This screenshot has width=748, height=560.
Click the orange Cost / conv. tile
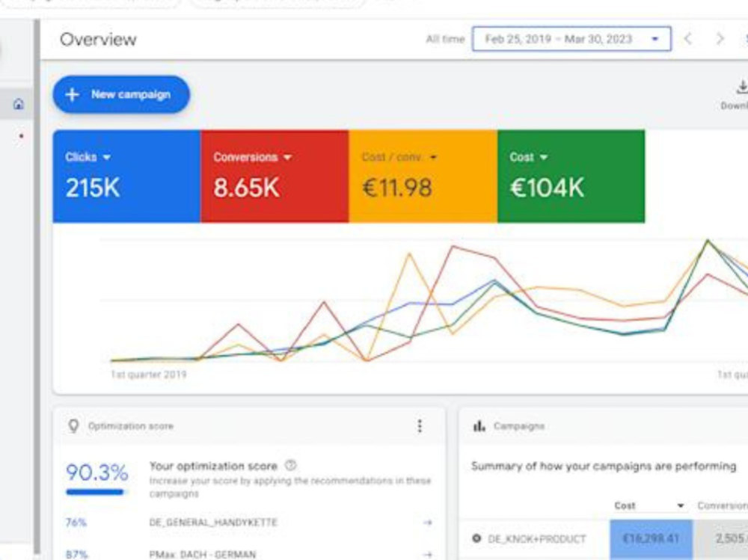click(423, 176)
